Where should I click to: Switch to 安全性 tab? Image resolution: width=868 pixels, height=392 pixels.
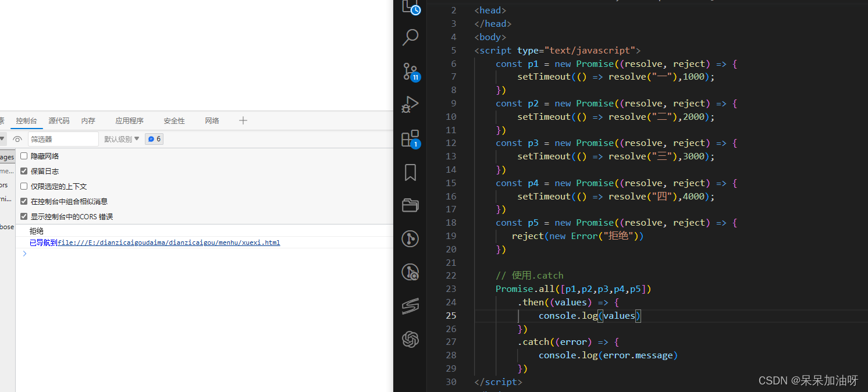(x=174, y=120)
